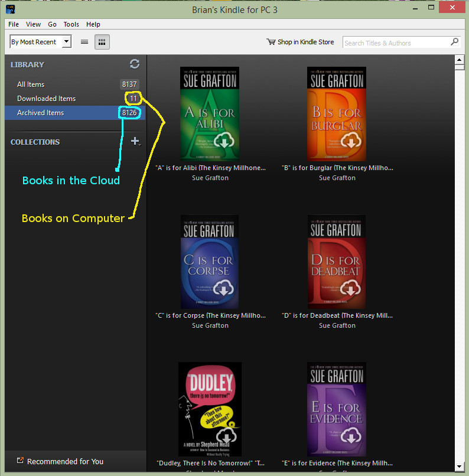Image resolution: width=469 pixels, height=476 pixels.
Task: Open "B" is for Burglar book cover
Action: pyautogui.click(x=337, y=114)
